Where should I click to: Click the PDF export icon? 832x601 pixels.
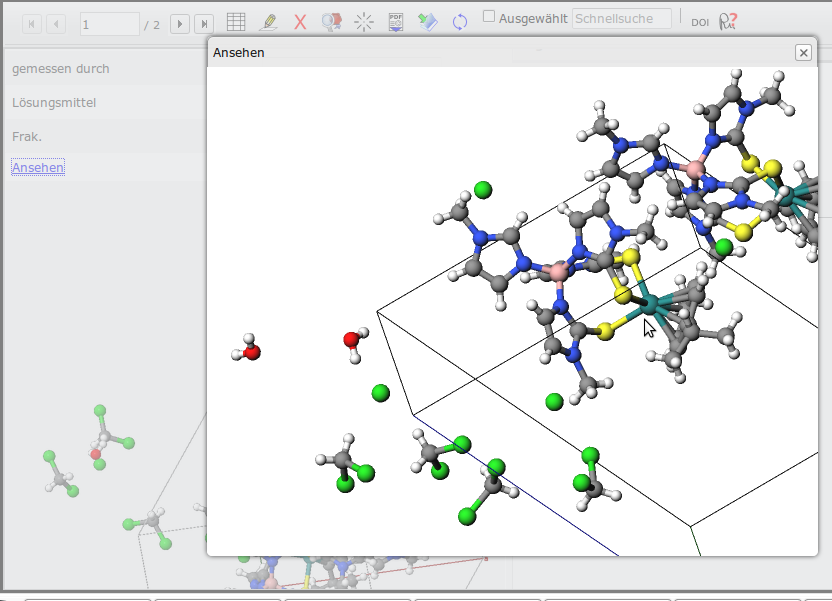[x=396, y=22]
